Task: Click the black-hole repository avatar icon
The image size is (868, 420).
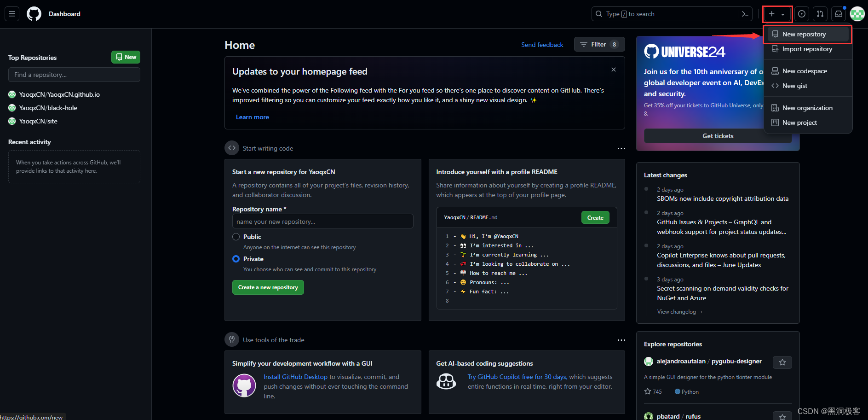Action: pos(12,108)
